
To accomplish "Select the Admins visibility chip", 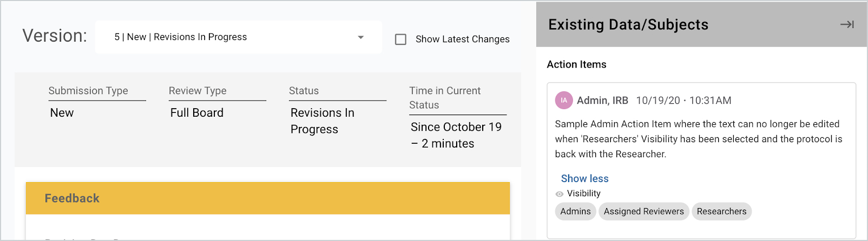I will coord(575,211).
